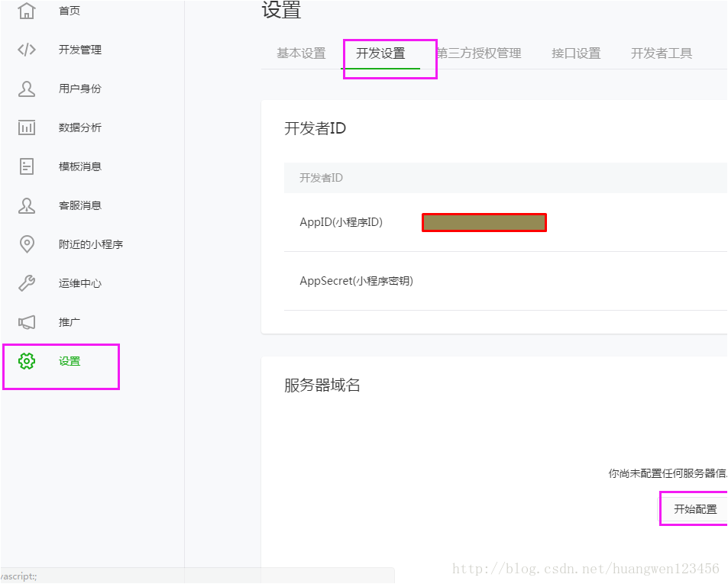Click the AppID(小程序ID) label
728x584 pixels.
pyautogui.click(x=341, y=222)
